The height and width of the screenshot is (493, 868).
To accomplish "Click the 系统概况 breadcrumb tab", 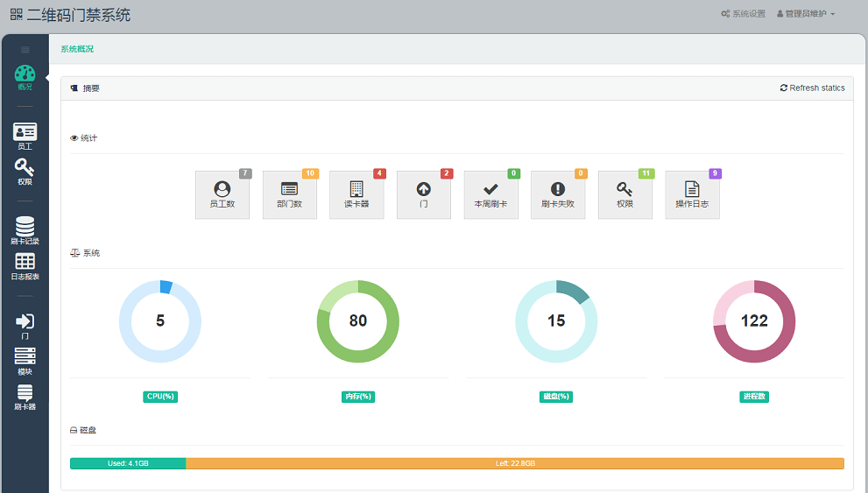I will (77, 49).
